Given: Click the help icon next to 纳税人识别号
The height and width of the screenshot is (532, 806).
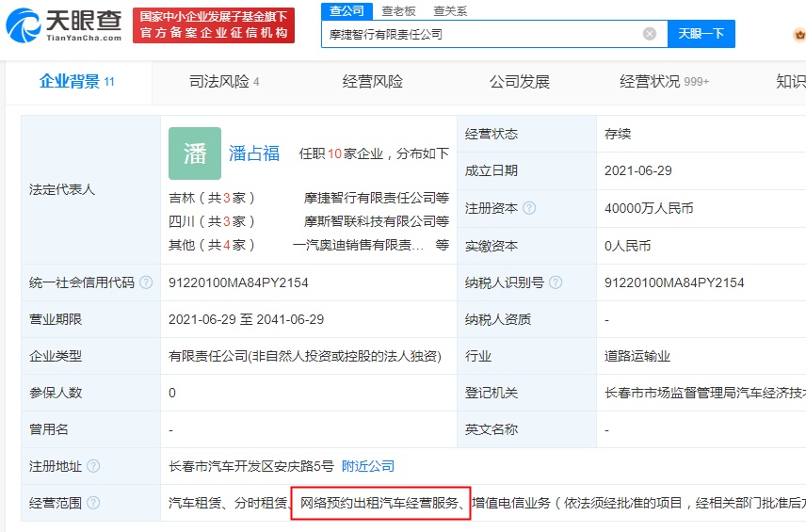Looking at the screenshot, I should [556, 282].
